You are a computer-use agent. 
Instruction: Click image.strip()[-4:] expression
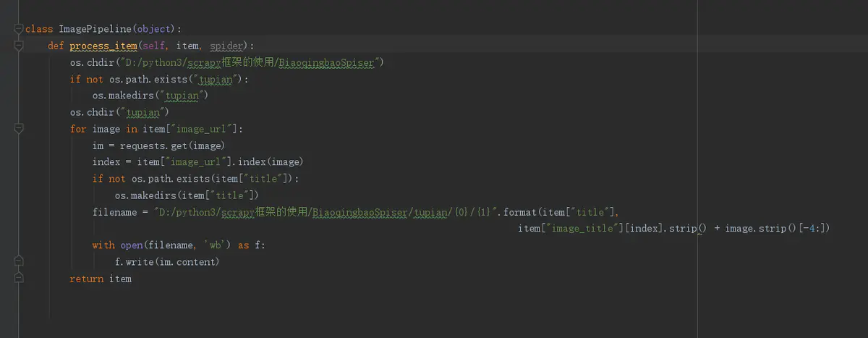(776, 229)
